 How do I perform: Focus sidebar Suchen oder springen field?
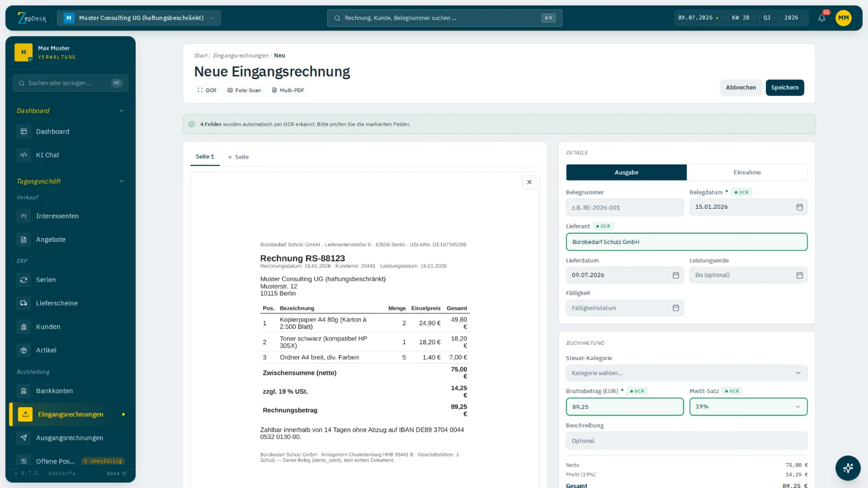tap(71, 83)
